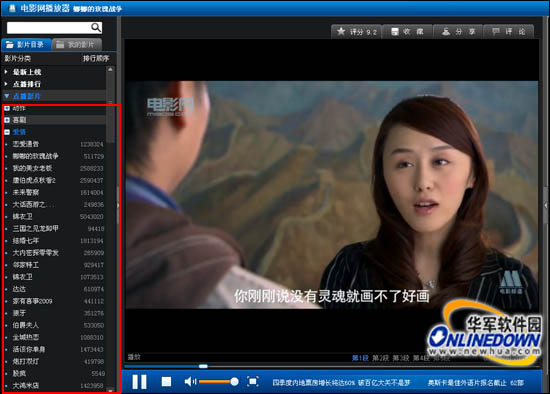
Task: Open the 评论 comments button
Action: pyautogui.click(x=509, y=32)
